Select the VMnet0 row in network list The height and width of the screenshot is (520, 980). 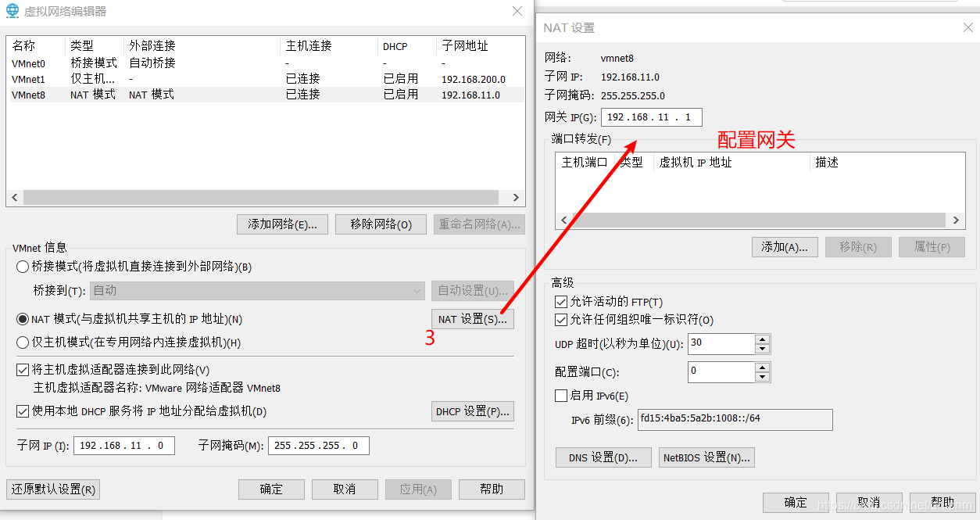click(x=265, y=63)
